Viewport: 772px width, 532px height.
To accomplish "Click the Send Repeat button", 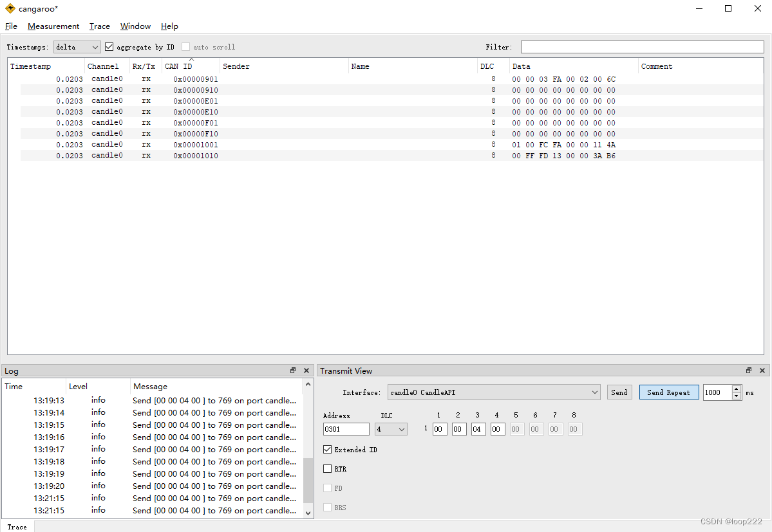I will [x=668, y=392].
